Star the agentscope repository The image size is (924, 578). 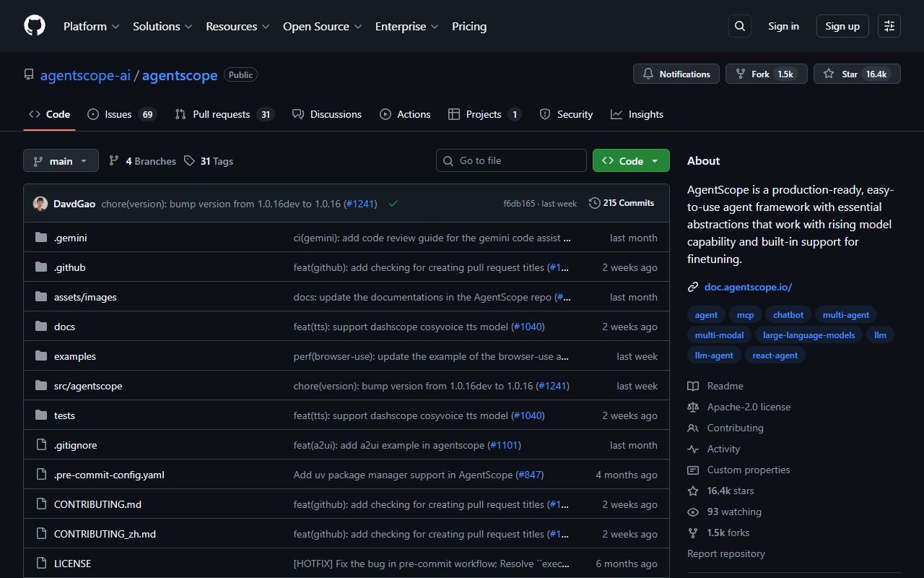857,73
